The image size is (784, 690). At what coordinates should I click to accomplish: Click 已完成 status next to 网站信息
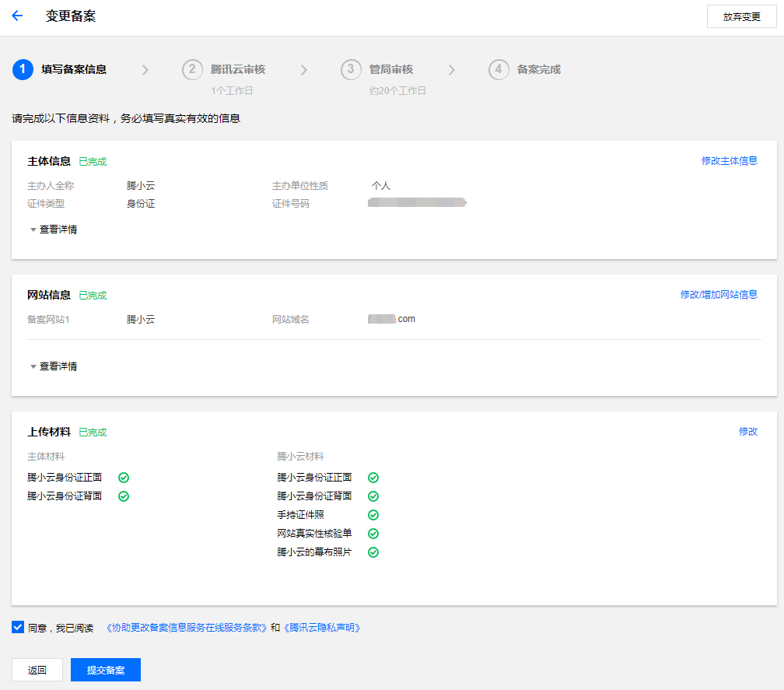[93, 296]
